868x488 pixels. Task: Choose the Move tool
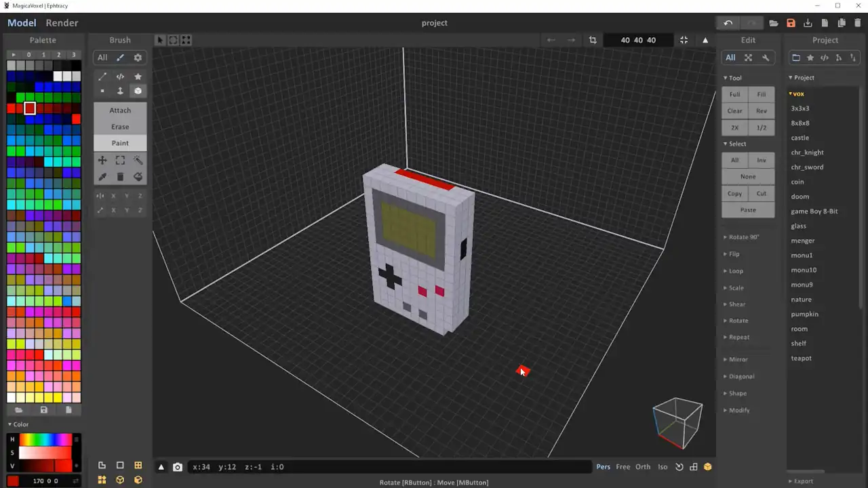pos(102,161)
